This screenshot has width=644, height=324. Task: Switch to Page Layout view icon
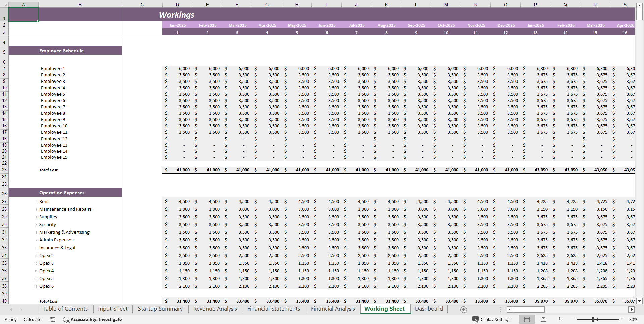pos(543,319)
